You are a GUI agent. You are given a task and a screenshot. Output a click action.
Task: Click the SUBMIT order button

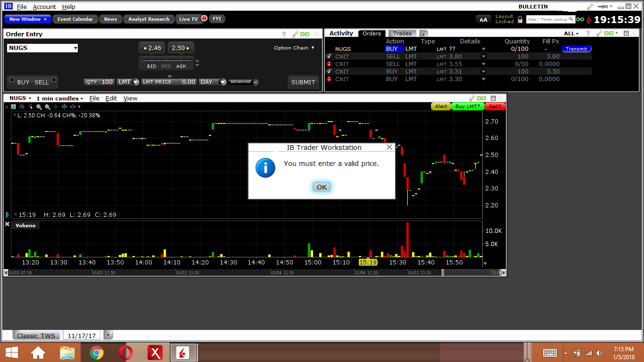(303, 82)
